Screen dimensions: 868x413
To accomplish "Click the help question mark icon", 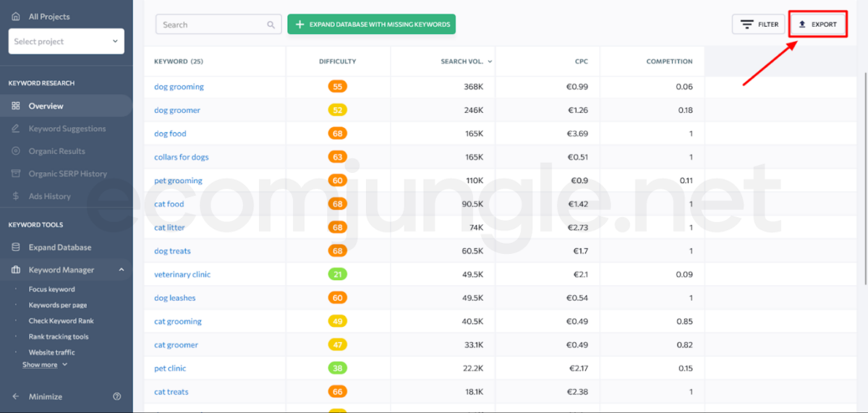I will tap(117, 396).
